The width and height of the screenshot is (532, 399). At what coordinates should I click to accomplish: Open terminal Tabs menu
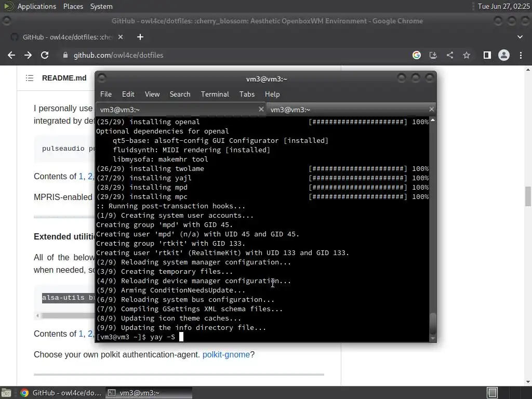tap(247, 95)
